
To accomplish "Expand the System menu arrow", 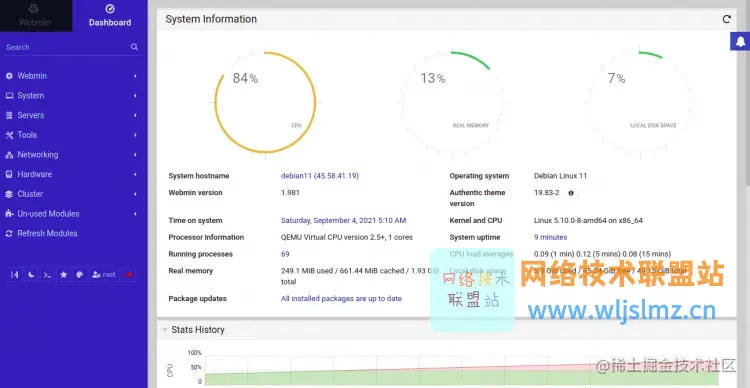I will [x=135, y=96].
